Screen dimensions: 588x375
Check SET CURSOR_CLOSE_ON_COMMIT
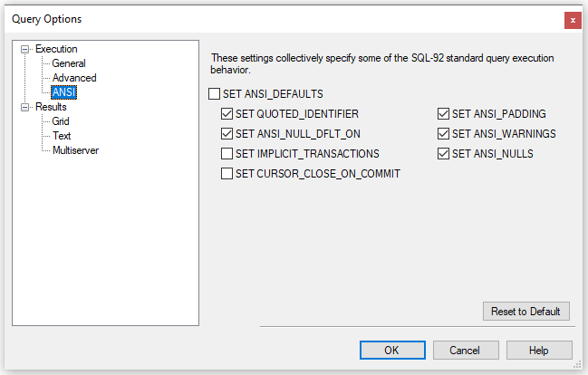pos(227,174)
